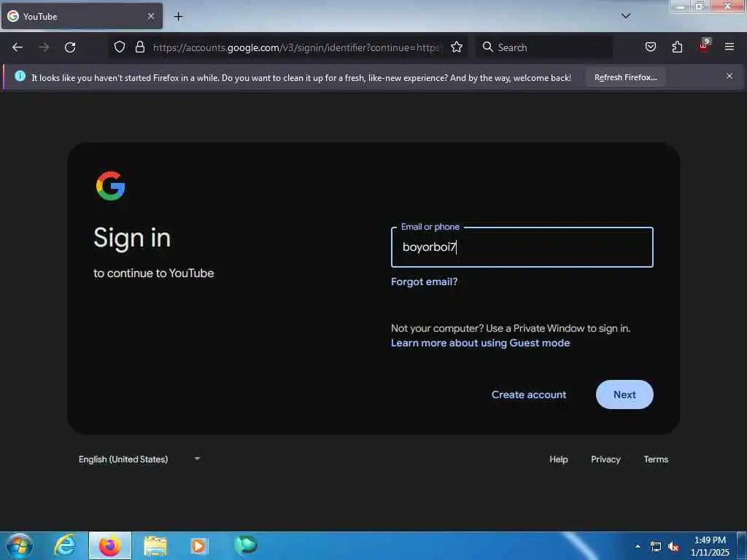Open the Save to Pocket icon
Screen dimensions: 747x560
650,47
